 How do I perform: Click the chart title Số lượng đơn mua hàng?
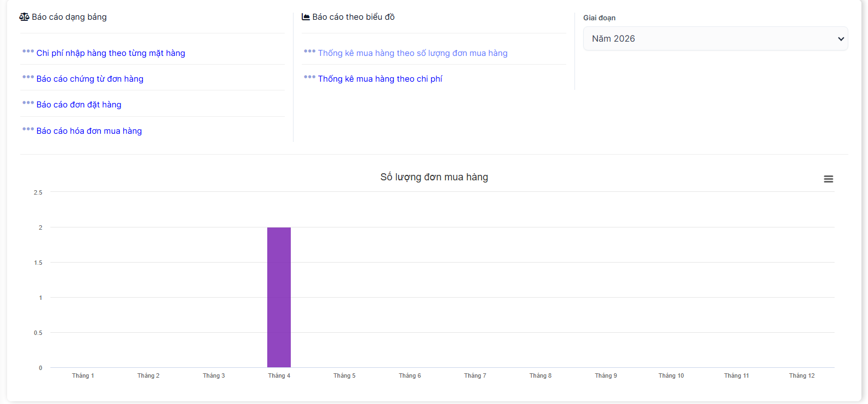(x=434, y=177)
